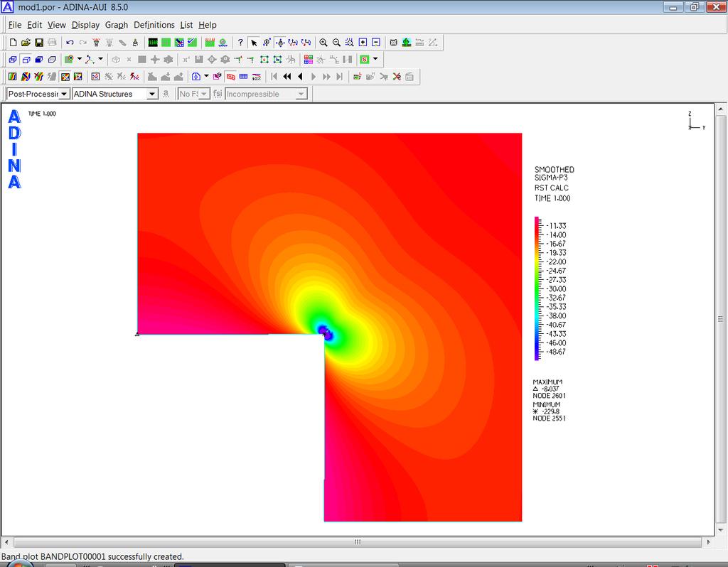
Task: Expand the arrow beside the mesh plot icon
Action: coord(80,59)
